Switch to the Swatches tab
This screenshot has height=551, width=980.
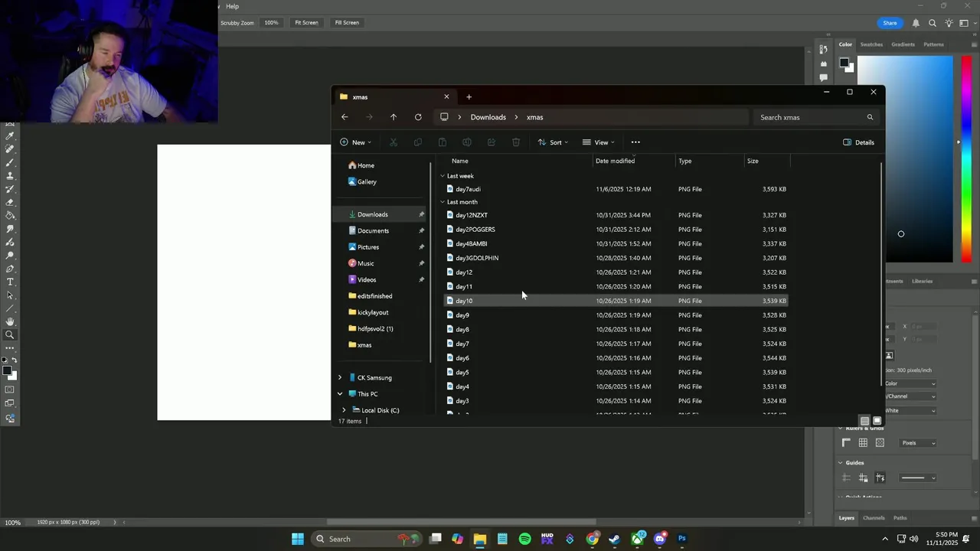click(x=871, y=44)
